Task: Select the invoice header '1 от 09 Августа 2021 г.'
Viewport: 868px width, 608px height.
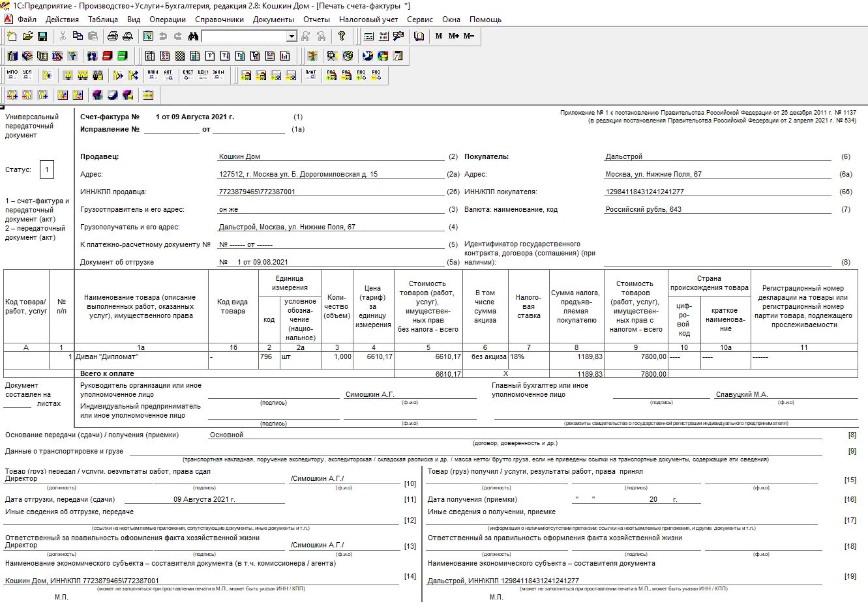Action: [195, 117]
